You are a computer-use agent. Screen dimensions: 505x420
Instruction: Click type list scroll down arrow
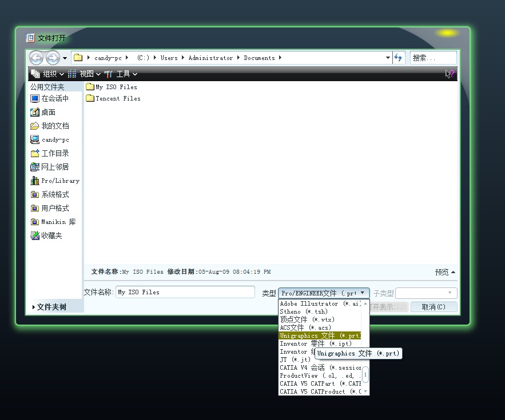(x=365, y=391)
